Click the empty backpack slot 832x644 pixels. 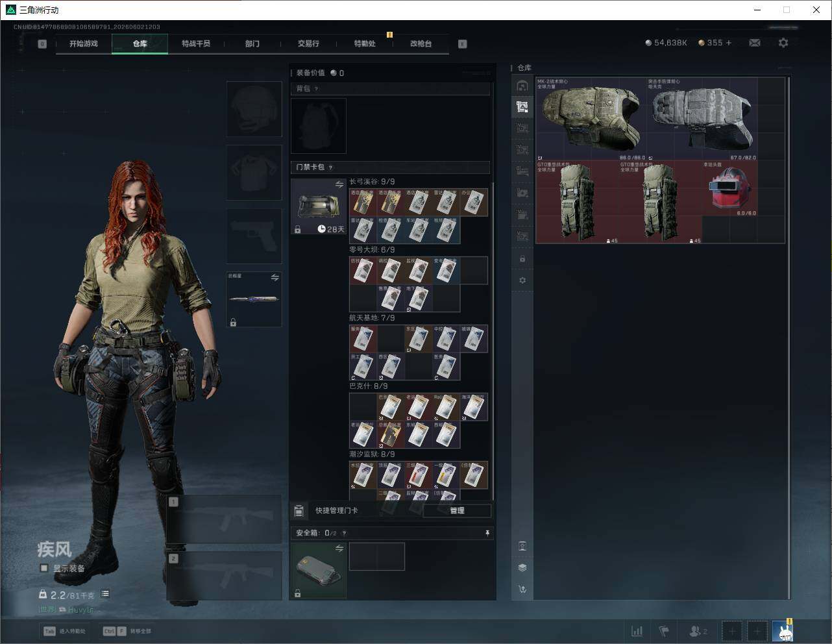[x=319, y=126]
